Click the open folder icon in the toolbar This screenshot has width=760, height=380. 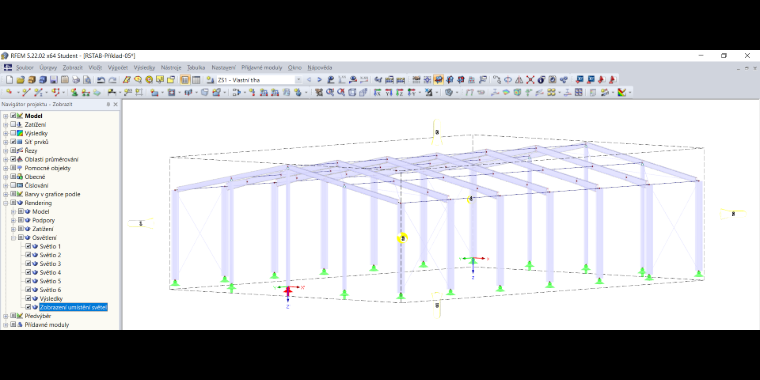point(20,80)
